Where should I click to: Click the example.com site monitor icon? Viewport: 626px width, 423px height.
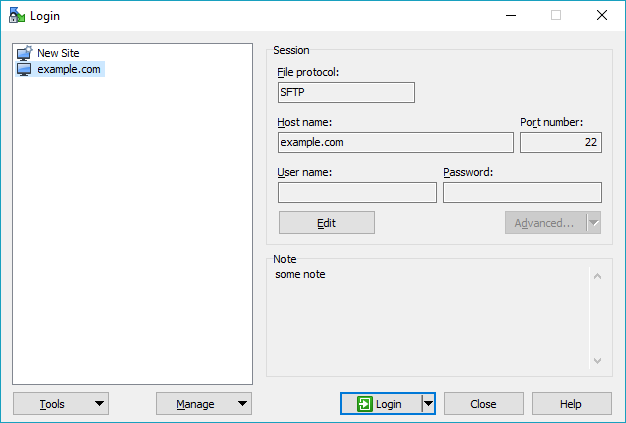(25, 70)
